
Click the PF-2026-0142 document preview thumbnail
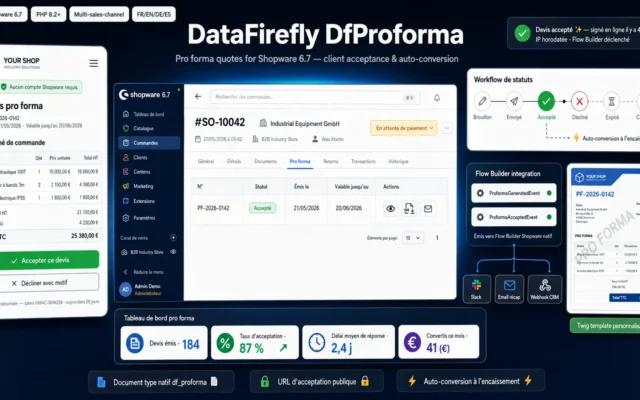pyautogui.click(x=604, y=239)
